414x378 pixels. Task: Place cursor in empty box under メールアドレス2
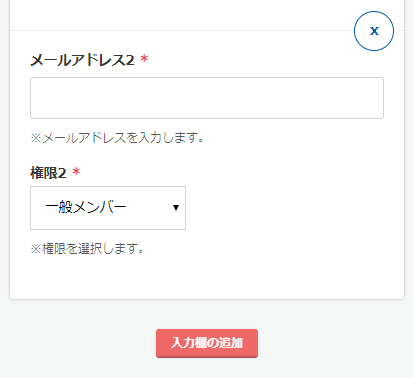(207, 98)
